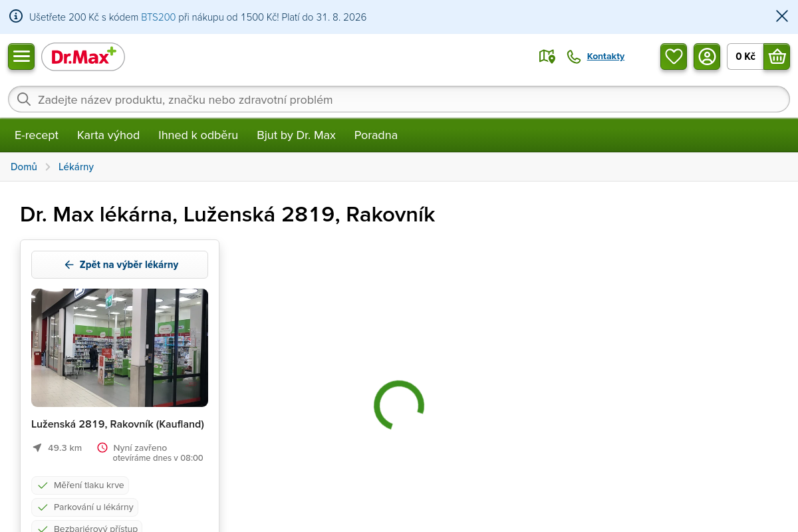
Task: Click Nyní zavřeno status text
Action: (x=140, y=448)
